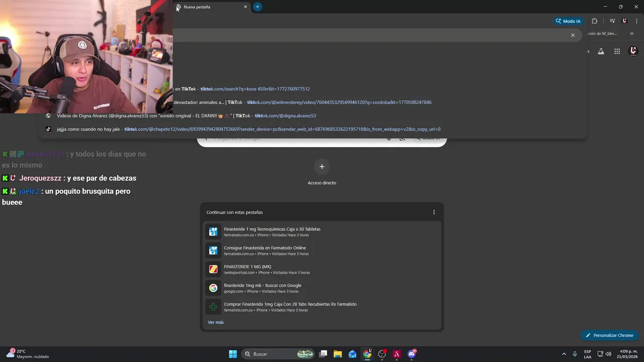Show hidden system tray icons
The height and width of the screenshot is (362, 644).
click(564, 354)
